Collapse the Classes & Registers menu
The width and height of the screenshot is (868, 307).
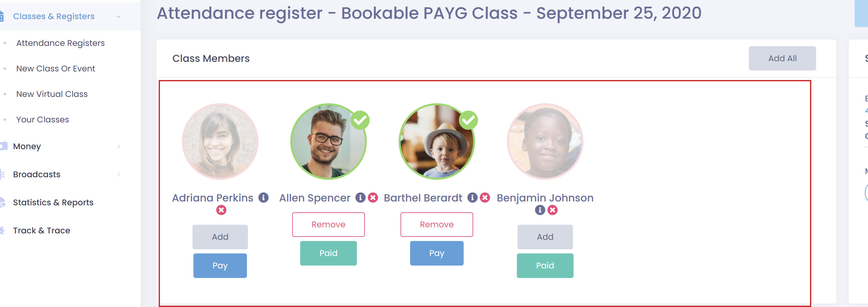pos(118,17)
